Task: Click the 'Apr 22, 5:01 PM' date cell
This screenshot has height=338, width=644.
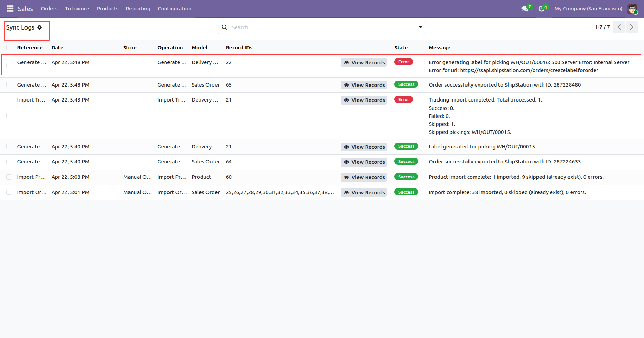Action: 70,192
